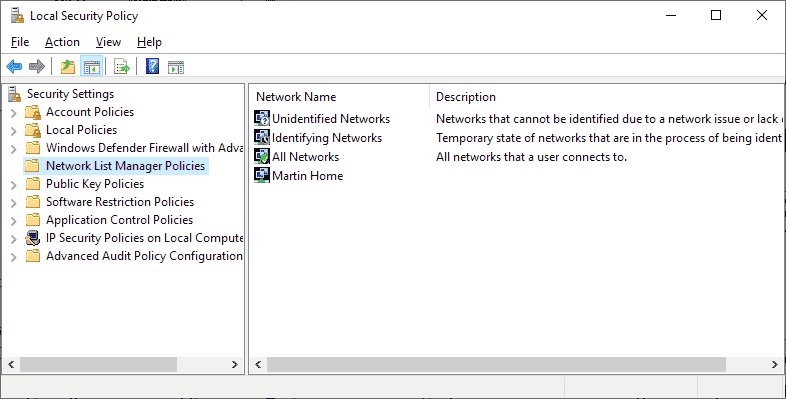
Task: Toggle Show/Hide Console Tree toolbar icon
Action: (92, 66)
